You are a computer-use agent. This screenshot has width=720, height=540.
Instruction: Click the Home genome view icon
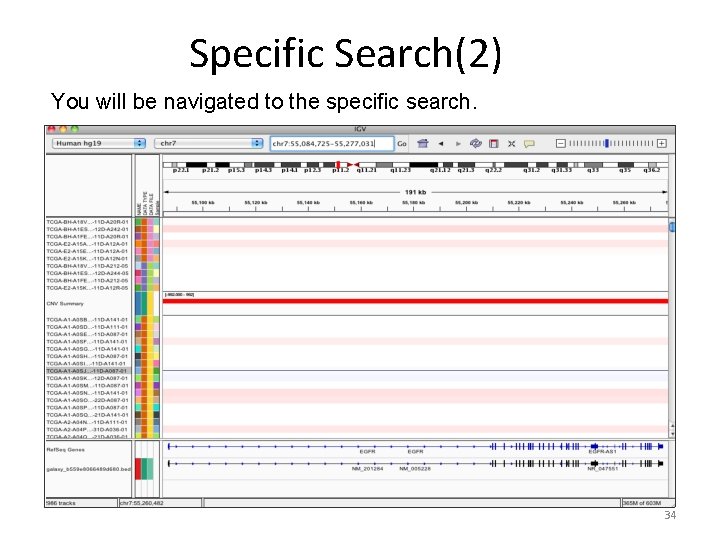pyautogui.click(x=423, y=143)
